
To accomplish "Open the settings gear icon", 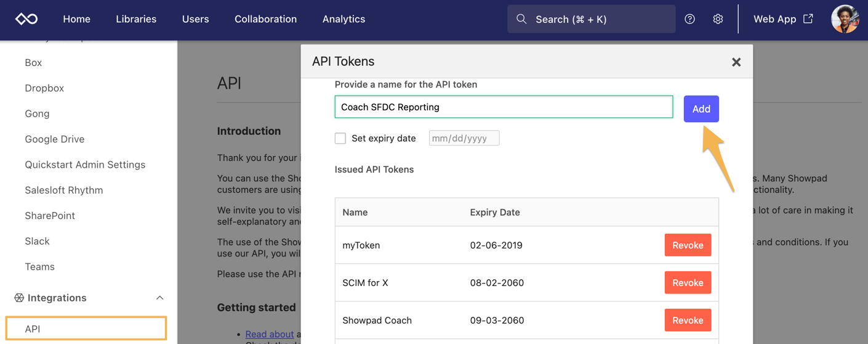I will (x=718, y=19).
